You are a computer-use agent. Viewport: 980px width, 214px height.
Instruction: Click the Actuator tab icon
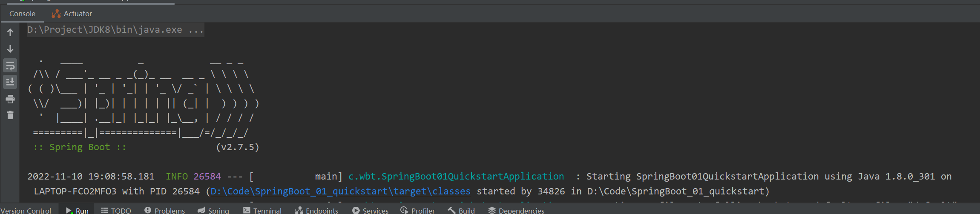(56, 14)
